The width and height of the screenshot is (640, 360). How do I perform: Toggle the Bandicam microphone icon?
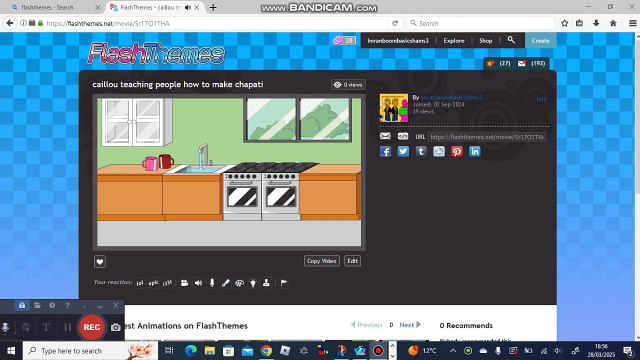pos(6,327)
